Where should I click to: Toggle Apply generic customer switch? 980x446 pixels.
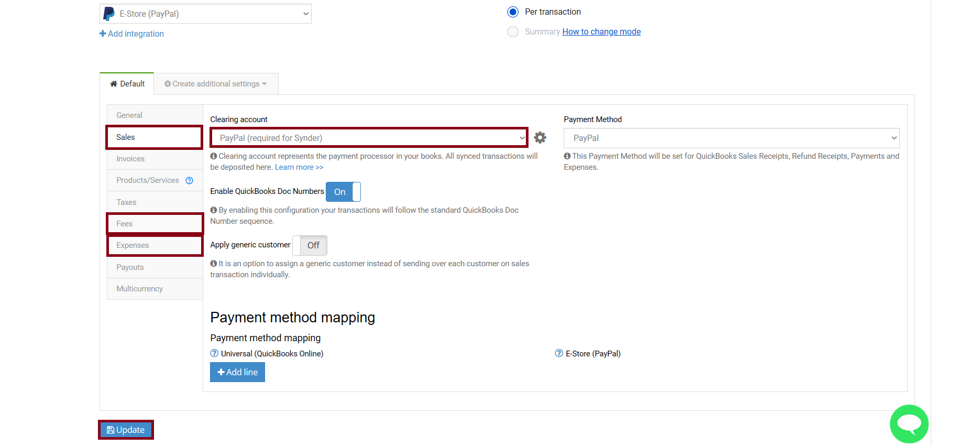[310, 245]
